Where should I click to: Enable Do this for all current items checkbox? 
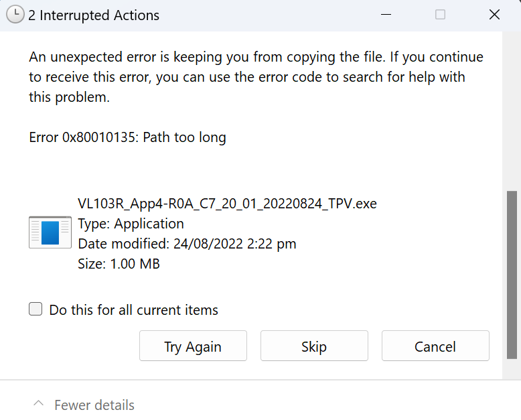pos(35,309)
